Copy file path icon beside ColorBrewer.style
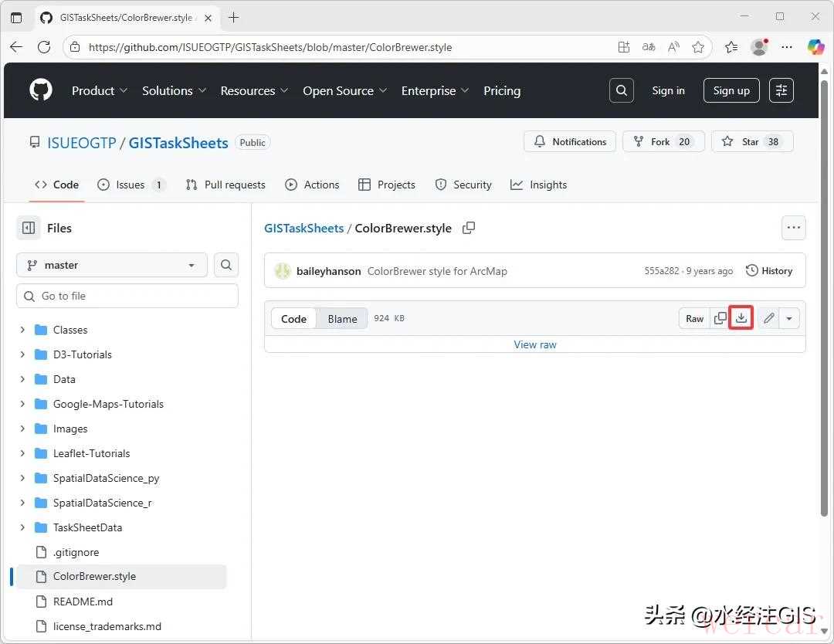 click(x=469, y=228)
